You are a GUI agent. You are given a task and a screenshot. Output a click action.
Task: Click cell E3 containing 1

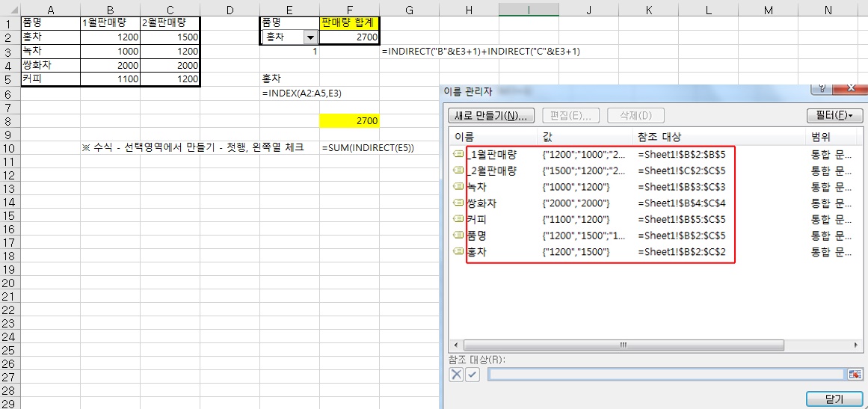pyautogui.click(x=289, y=52)
